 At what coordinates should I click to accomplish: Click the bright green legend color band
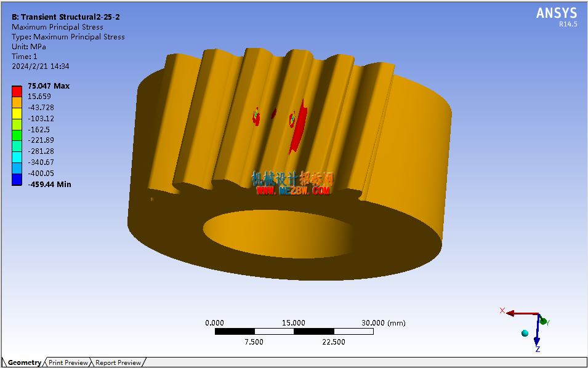pyautogui.click(x=17, y=135)
